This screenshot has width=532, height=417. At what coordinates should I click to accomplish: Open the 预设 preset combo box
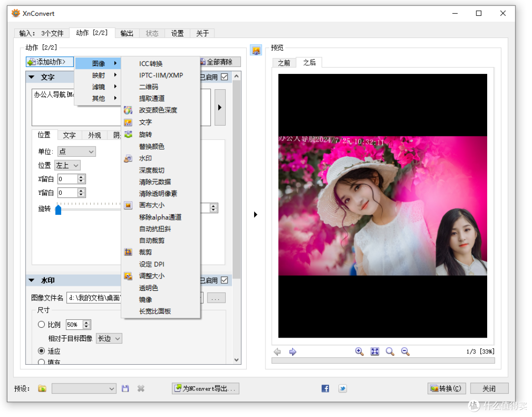pos(84,388)
